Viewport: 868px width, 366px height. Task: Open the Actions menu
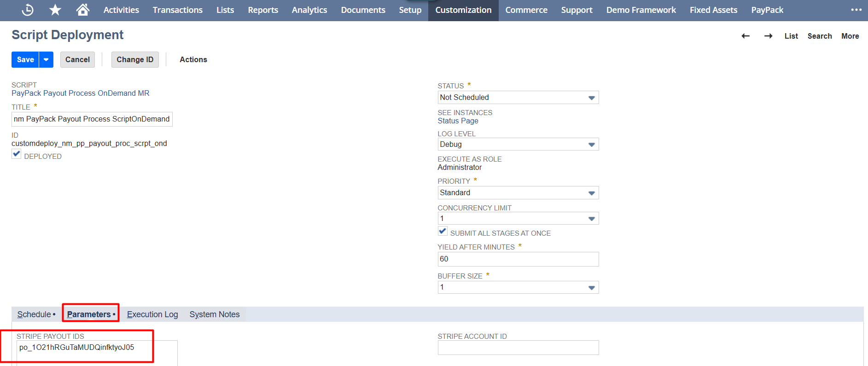pyautogui.click(x=193, y=59)
